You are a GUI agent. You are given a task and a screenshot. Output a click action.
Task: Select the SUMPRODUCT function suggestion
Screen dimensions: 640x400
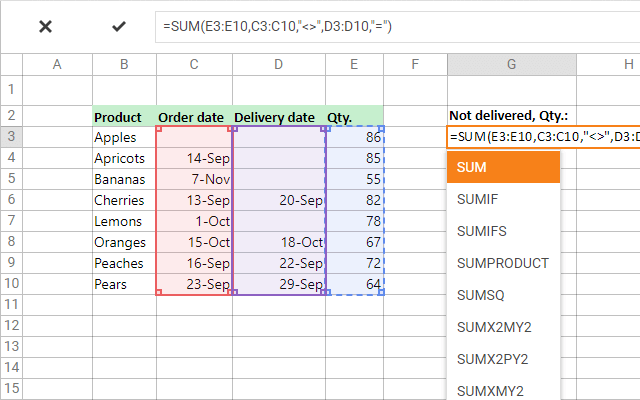[x=503, y=263]
